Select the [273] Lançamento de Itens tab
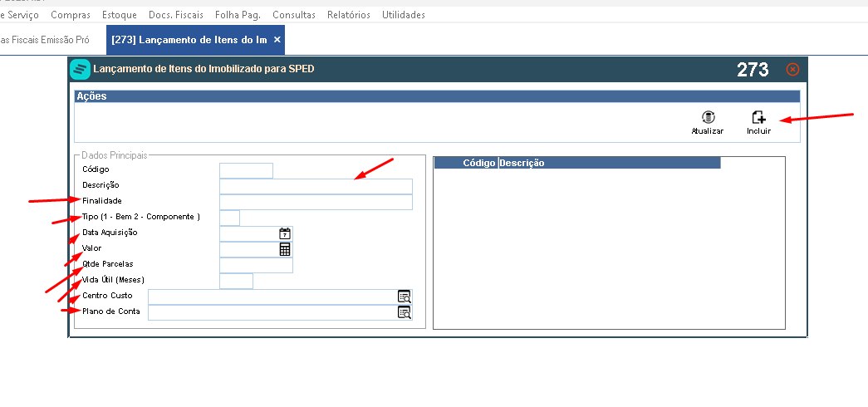868x407 pixels. [189, 40]
